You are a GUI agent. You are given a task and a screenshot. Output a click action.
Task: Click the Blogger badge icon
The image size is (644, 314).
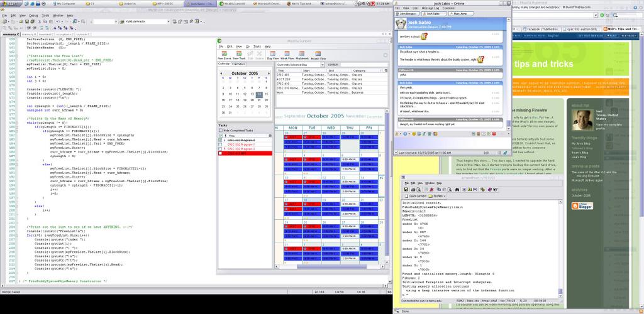tap(582, 206)
